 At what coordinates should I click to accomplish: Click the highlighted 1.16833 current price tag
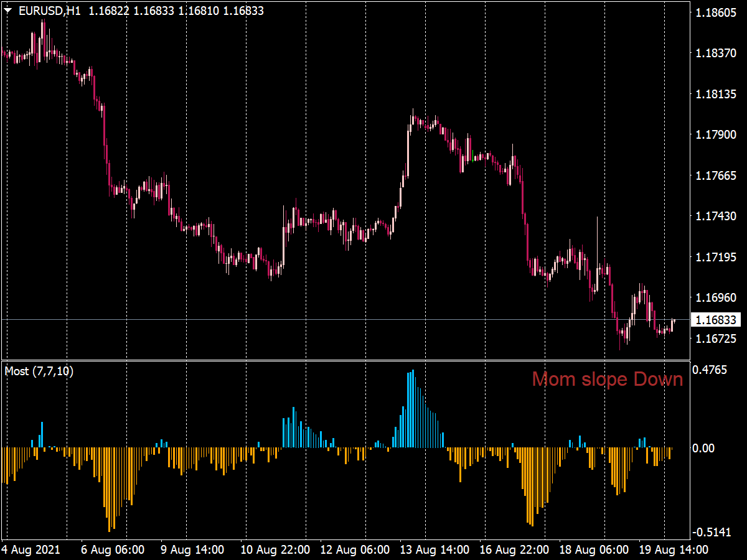pyautogui.click(x=716, y=320)
